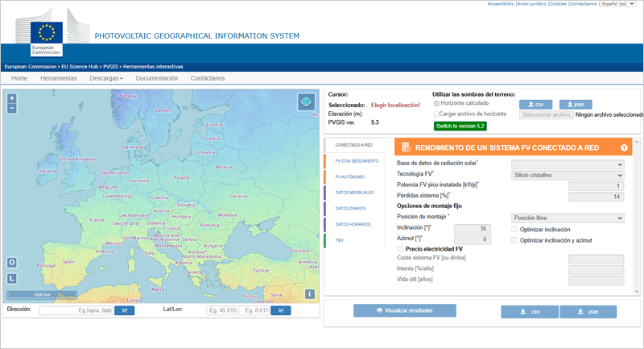Image resolution: width=644 pixels, height=349 pixels.
Task: Zoom out of the map with minus button
Action: click(12, 109)
